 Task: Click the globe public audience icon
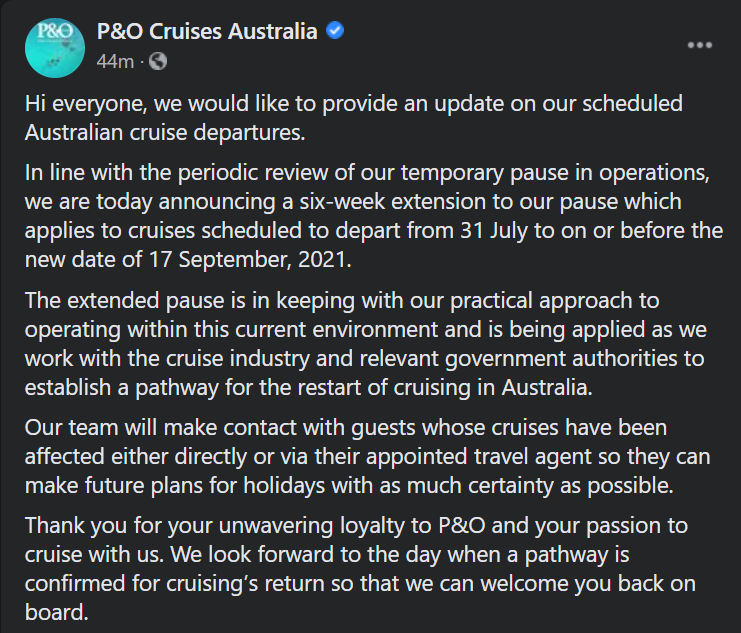click(158, 61)
